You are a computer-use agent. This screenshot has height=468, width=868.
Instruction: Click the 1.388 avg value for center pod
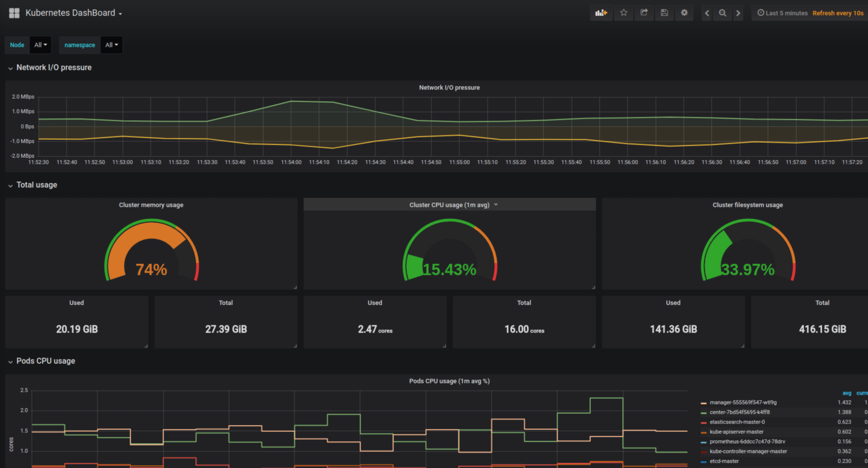pyautogui.click(x=844, y=412)
